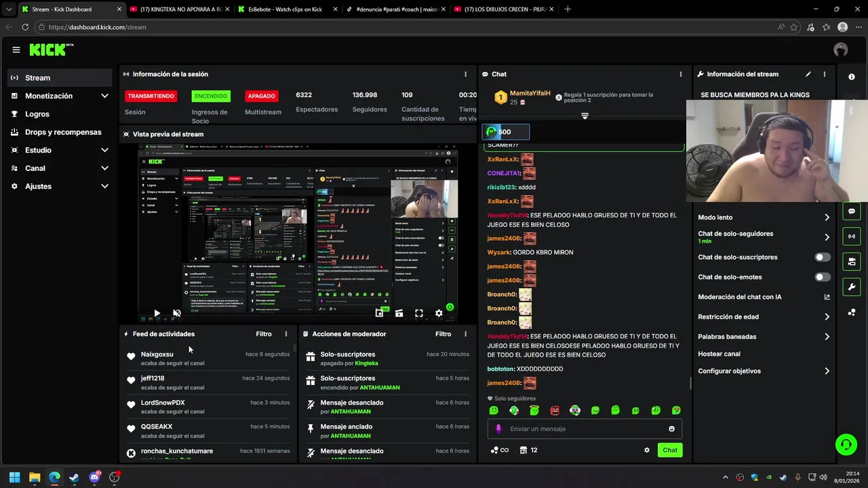Screen dimensions: 868x488
Task: Click the Filtro button in Feed de actividades
Action: 264,334
